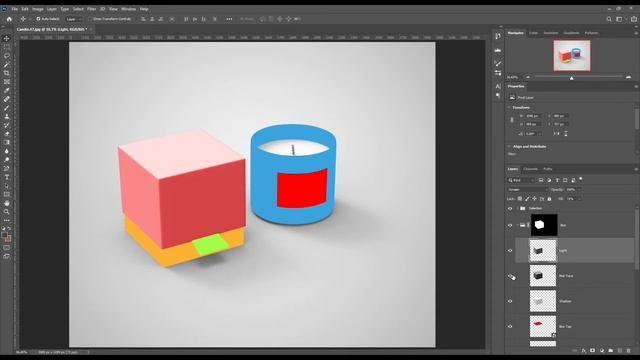Open the three-dots more options in options bar
The image size is (640, 360).
click(x=229, y=19)
